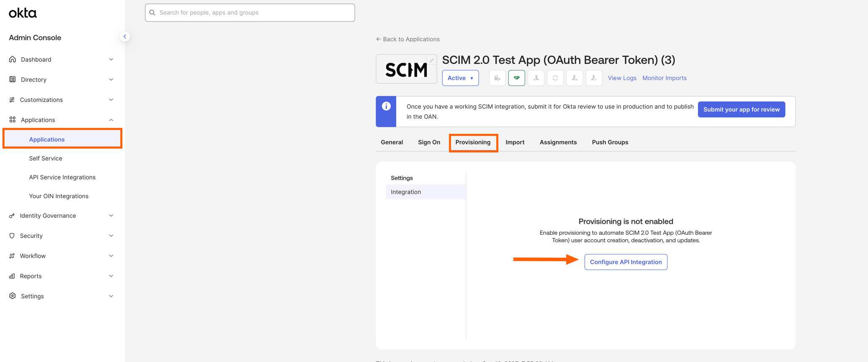Screen dimensions: 868x362
Task: Switch to the General tab
Action: tap(392, 142)
